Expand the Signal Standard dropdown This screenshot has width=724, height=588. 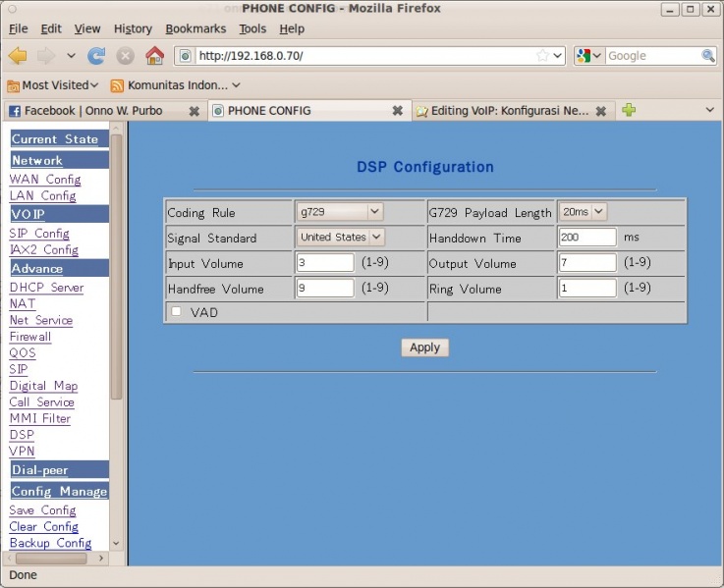coord(340,237)
